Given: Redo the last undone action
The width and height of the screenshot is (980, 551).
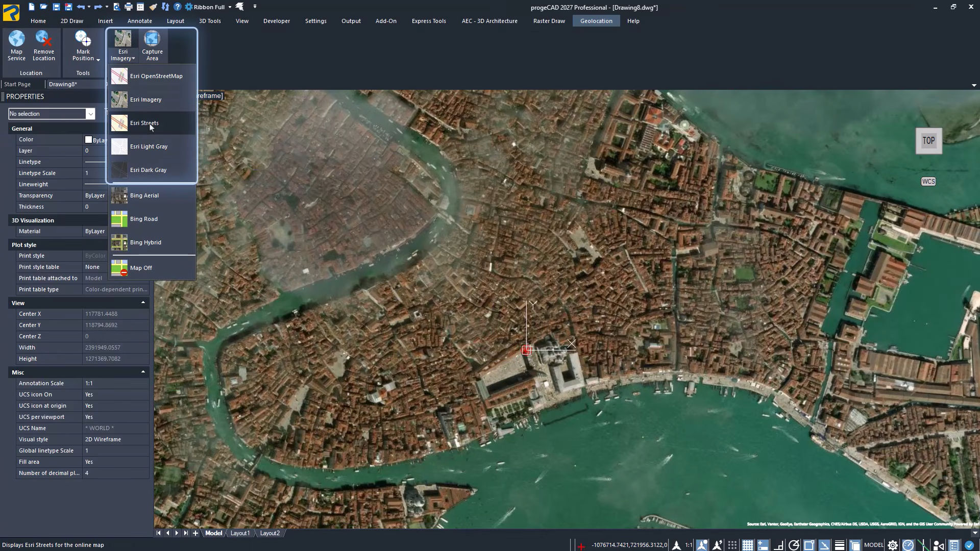Looking at the screenshot, I should click(98, 7).
